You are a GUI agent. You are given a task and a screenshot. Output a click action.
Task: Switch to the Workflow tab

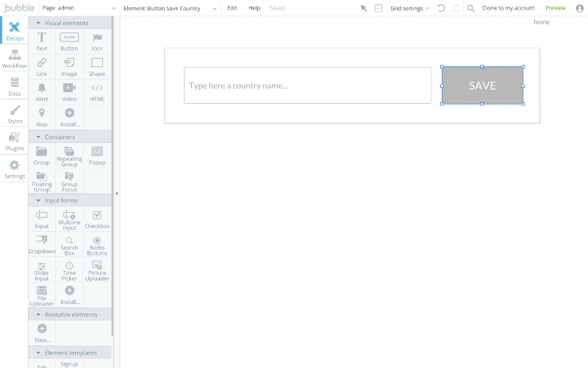(x=14, y=59)
